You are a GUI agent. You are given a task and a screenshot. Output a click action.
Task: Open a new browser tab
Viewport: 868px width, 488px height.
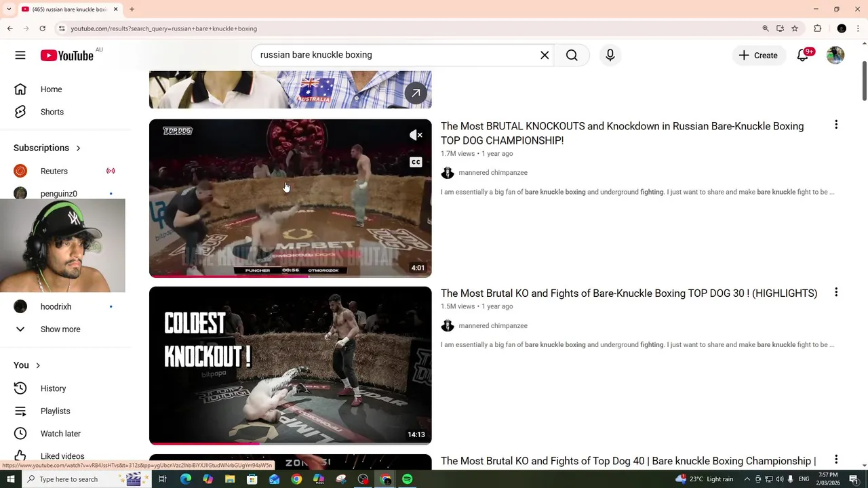pyautogui.click(x=132, y=9)
